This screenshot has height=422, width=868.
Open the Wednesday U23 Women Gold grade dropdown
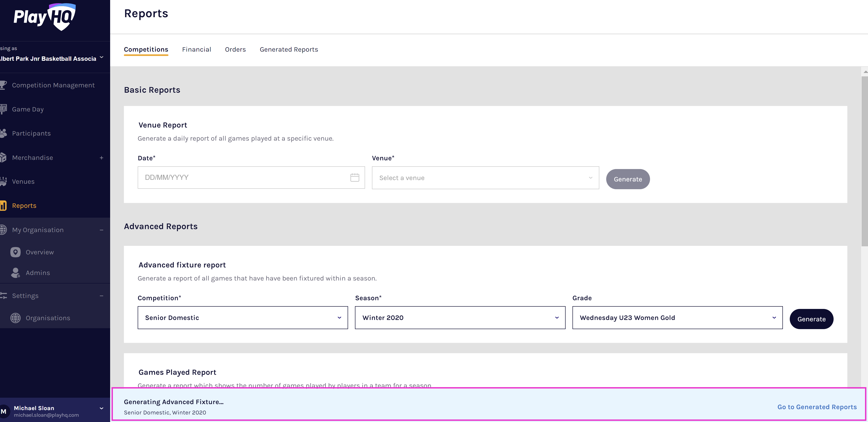tap(677, 318)
